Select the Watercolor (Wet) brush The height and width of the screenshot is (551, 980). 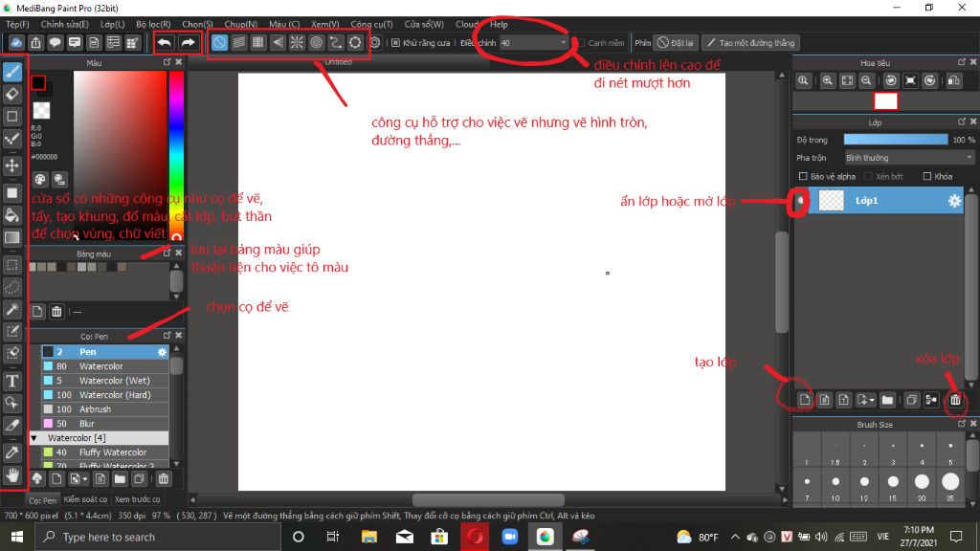(105, 381)
